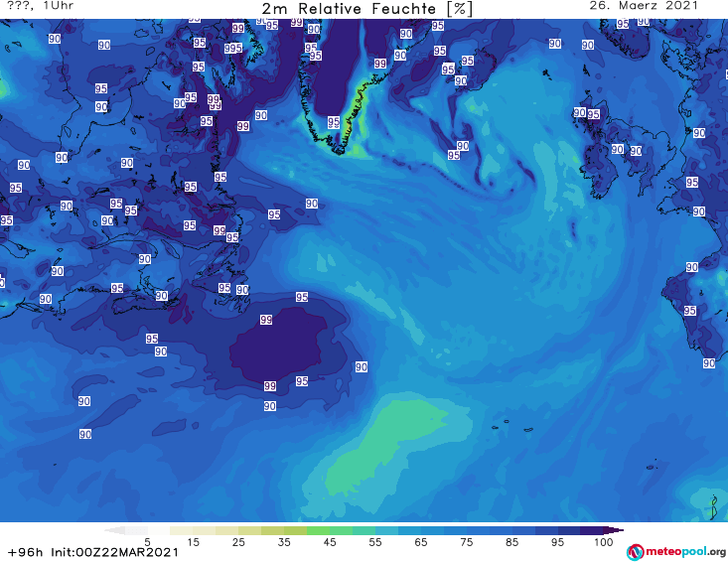Click the colorbar value '15'

(193, 542)
